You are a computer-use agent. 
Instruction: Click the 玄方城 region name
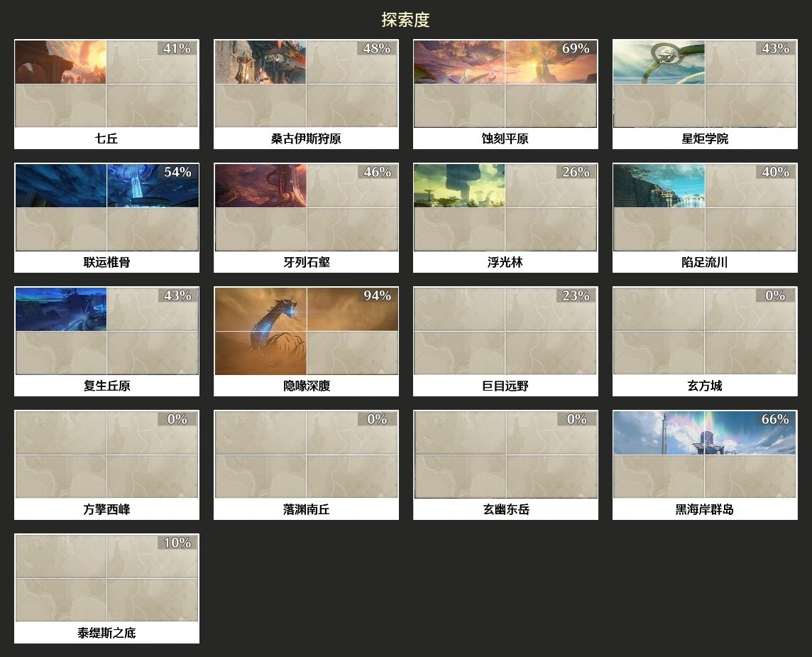coord(705,386)
